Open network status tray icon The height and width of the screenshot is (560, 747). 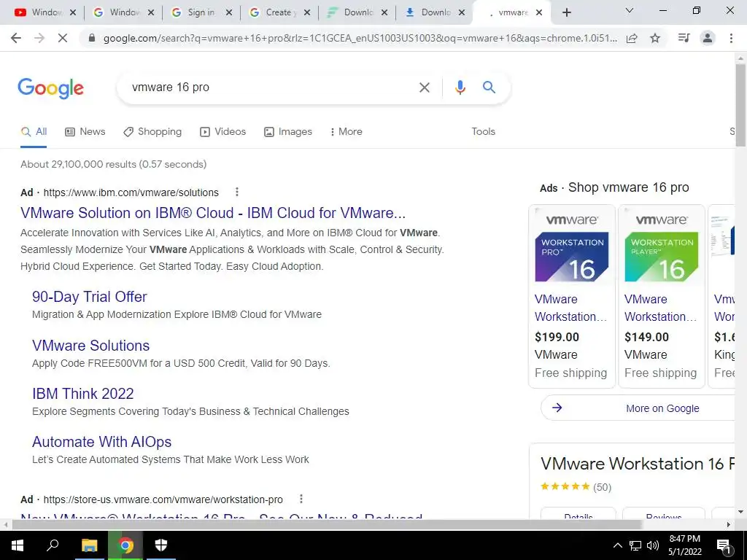pos(635,545)
